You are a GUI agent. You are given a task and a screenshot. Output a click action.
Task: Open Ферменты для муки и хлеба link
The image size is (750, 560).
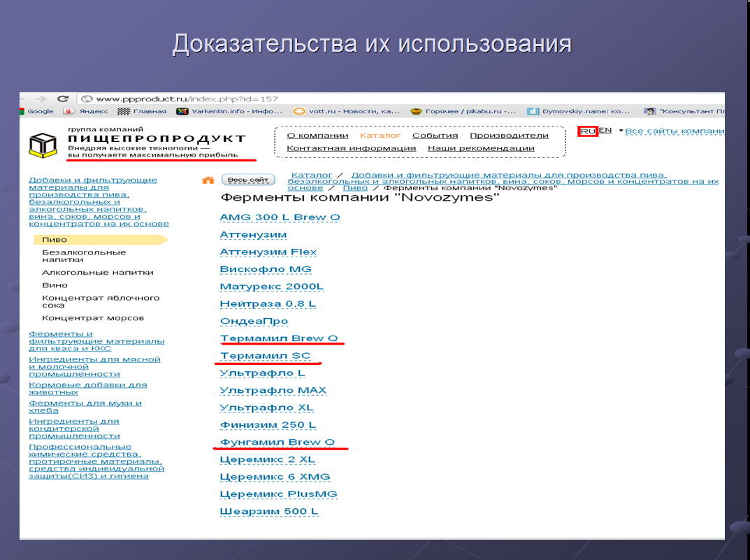tap(85, 406)
